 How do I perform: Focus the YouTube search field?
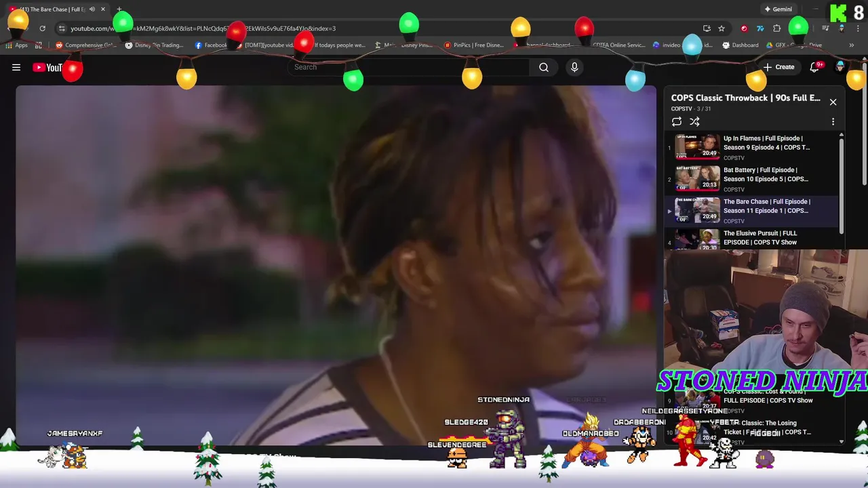click(x=409, y=67)
